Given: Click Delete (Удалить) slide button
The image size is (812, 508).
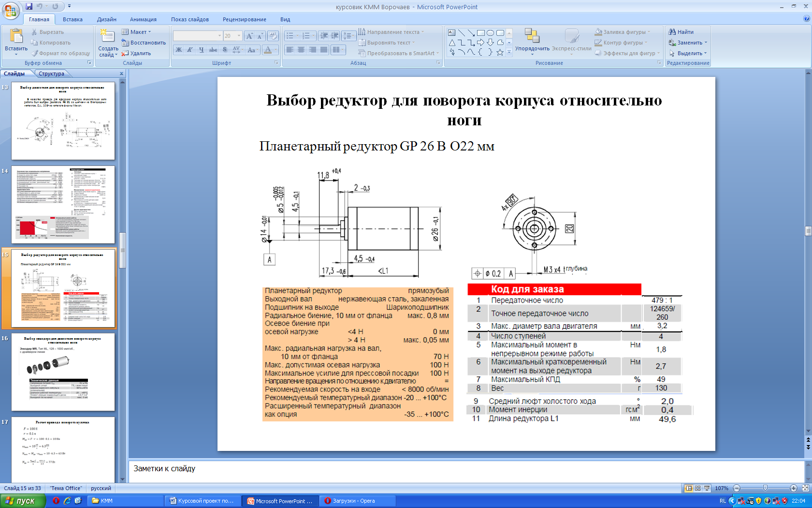Looking at the screenshot, I should click(x=136, y=53).
